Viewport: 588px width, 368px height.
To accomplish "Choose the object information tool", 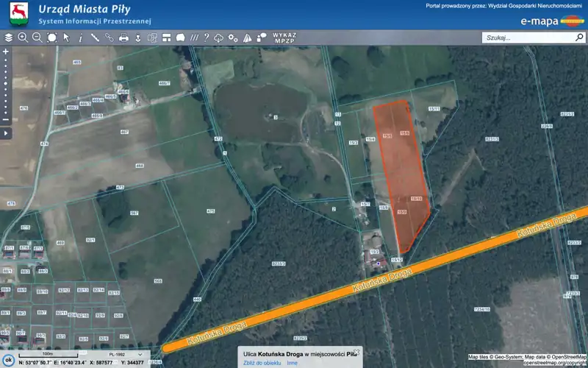I will pyautogui.click(x=80, y=38).
